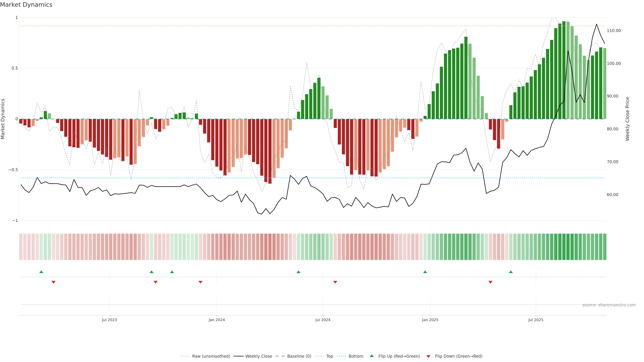Click the last heatmap strip cell
This screenshot has height=362, width=644.
coord(604,247)
